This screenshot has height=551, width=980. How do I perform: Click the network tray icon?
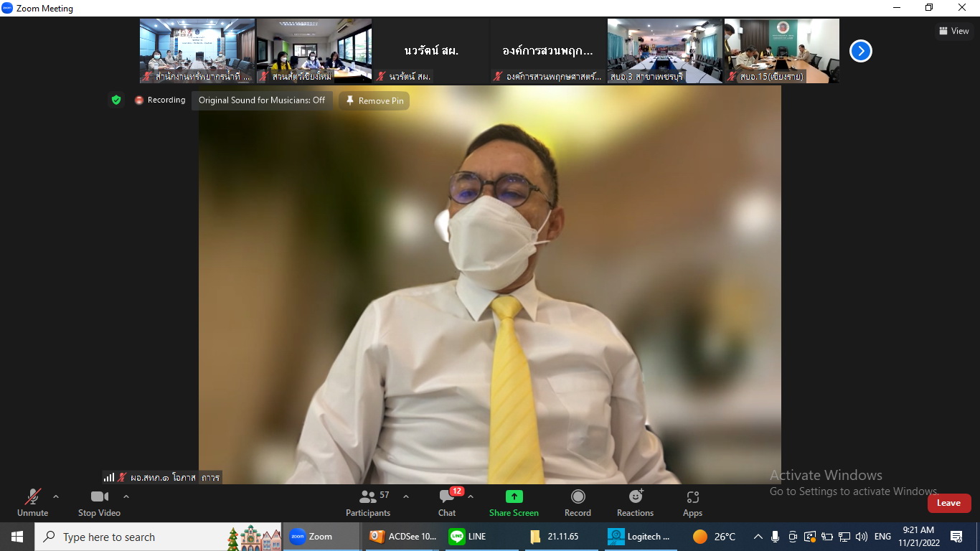pos(844,537)
